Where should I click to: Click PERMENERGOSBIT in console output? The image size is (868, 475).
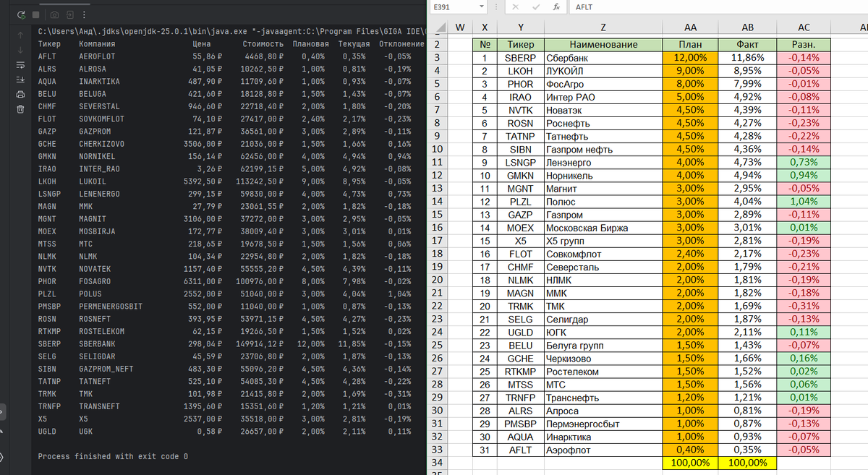111,307
